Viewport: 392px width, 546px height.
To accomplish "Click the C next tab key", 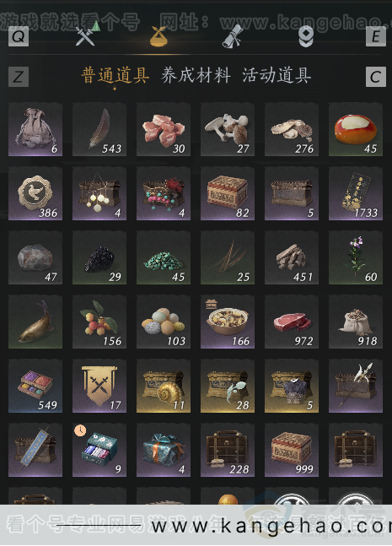I will (x=376, y=77).
